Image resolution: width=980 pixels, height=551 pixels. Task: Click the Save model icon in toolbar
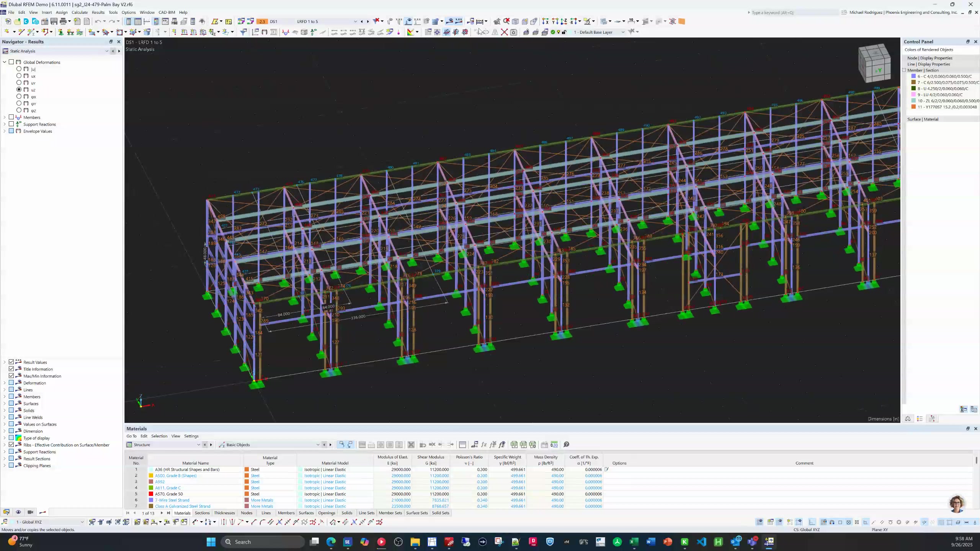[54, 21]
